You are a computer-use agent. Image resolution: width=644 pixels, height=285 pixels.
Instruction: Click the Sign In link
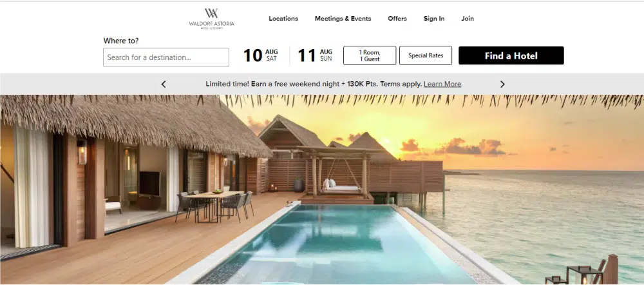coord(434,19)
